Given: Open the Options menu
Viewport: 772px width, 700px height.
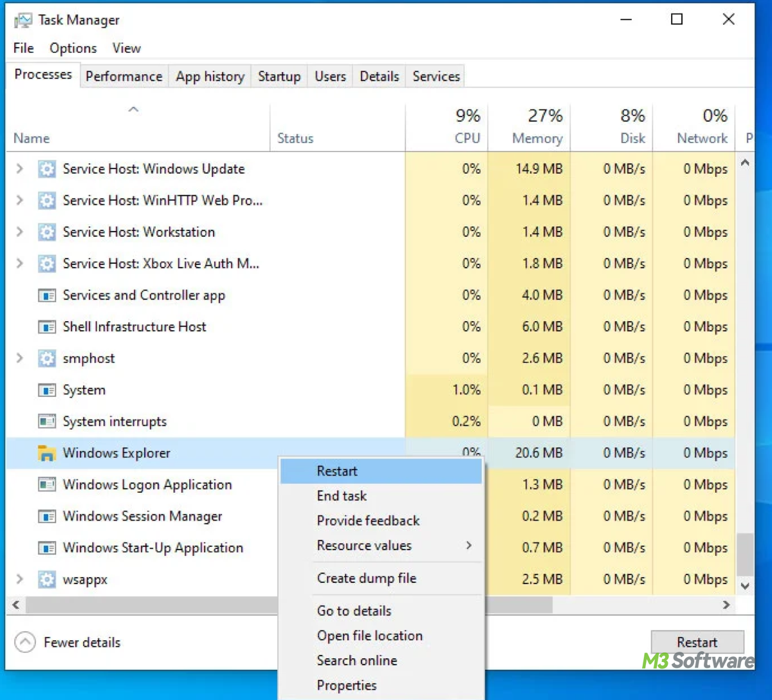Looking at the screenshot, I should pyautogui.click(x=73, y=48).
